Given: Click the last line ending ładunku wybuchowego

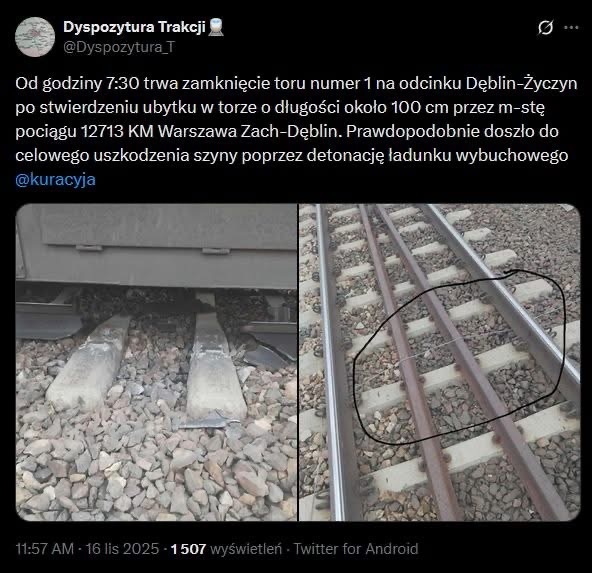Looking at the screenshot, I should [x=292, y=156].
